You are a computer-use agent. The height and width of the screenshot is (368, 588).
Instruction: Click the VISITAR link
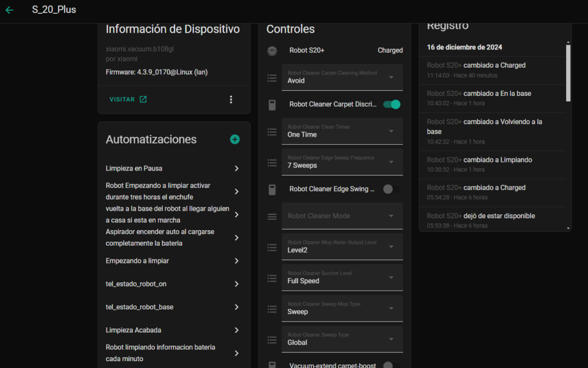[122, 99]
